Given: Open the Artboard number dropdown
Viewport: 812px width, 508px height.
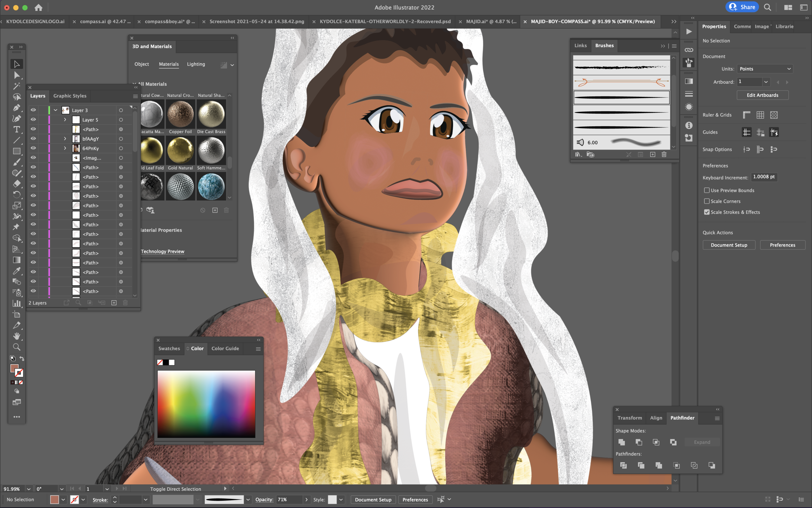Looking at the screenshot, I should [766, 82].
